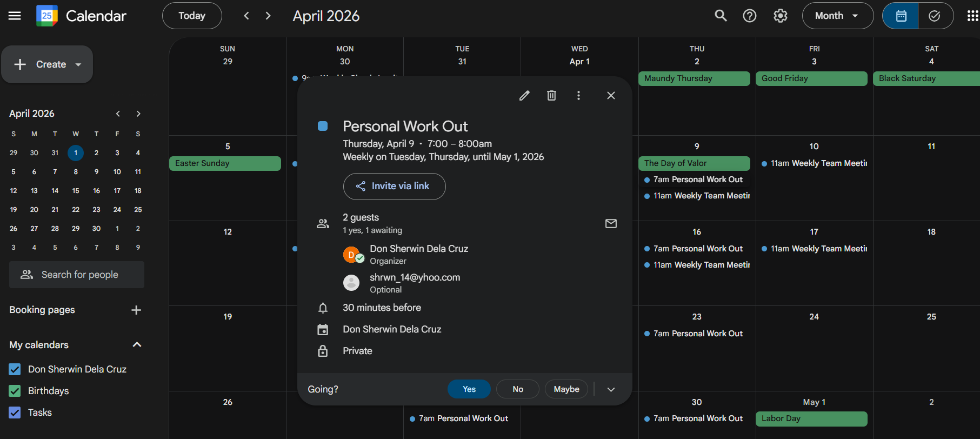Toggle Don Sherwin Dela Cruz calendar checkbox
This screenshot has height=439, width=980.
15,369
